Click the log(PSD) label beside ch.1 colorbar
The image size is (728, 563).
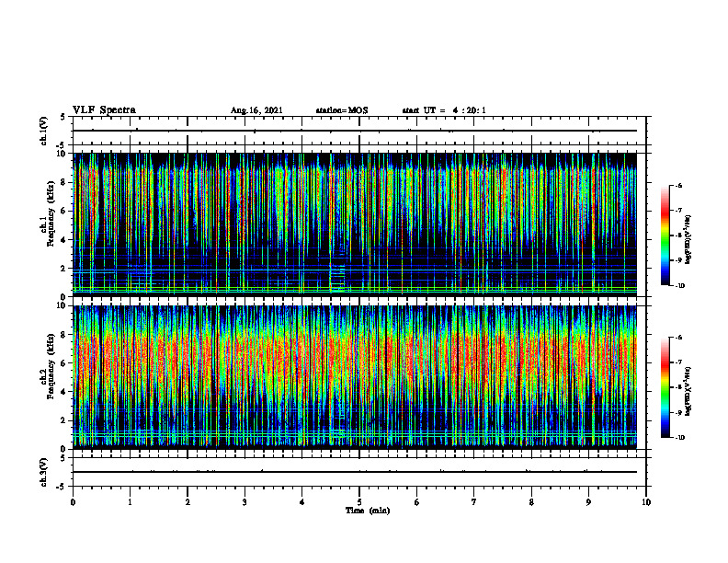point(688,239)
